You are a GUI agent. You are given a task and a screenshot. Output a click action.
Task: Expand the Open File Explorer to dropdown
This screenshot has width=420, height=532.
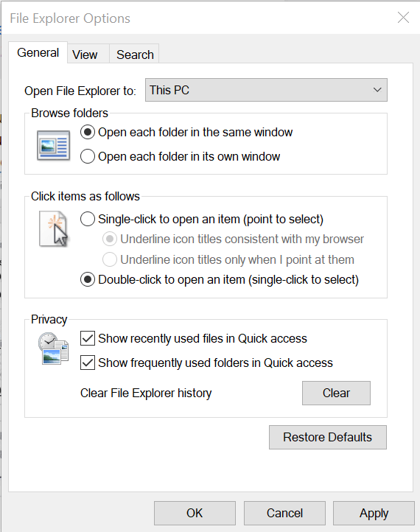click(x=266, y=90)
